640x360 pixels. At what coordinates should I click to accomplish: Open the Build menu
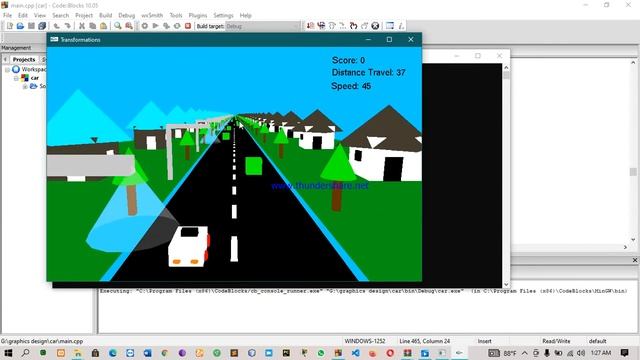(105, 15)
